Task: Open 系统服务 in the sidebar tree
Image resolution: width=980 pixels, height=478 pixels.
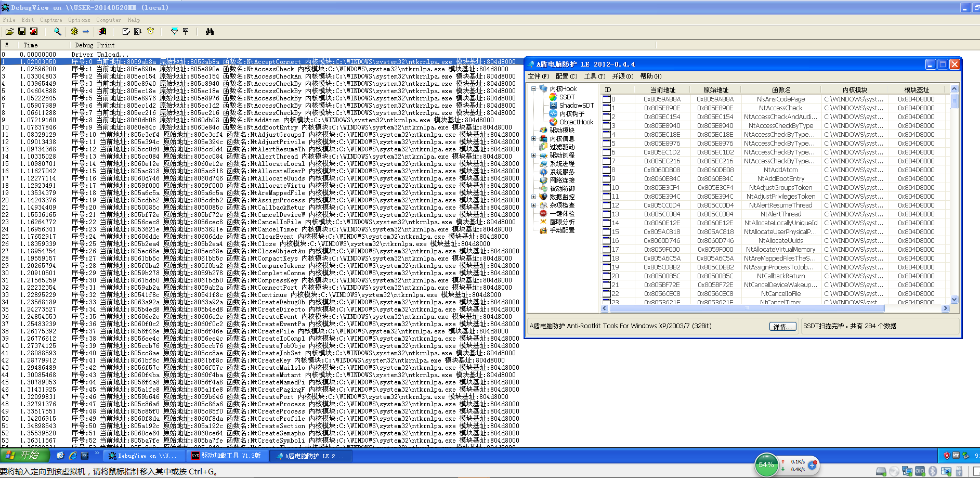Action: point(562,172)
